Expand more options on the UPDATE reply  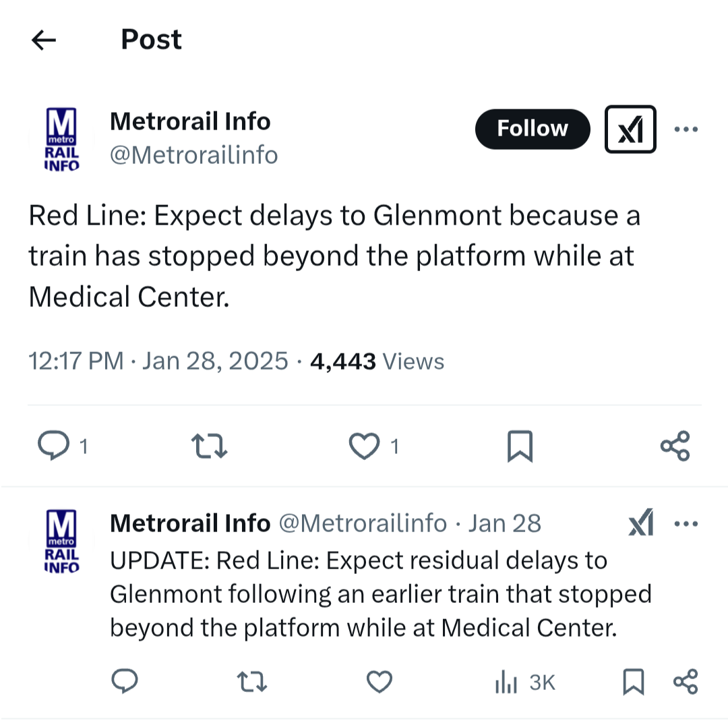pyautogui.click(x=686, y=524)
